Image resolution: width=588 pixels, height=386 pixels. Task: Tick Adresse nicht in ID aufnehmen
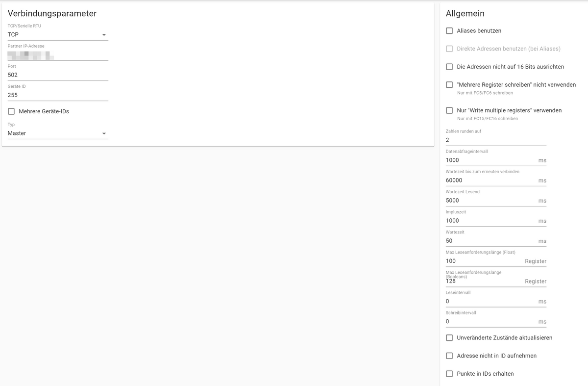click(x=449, y=356)
